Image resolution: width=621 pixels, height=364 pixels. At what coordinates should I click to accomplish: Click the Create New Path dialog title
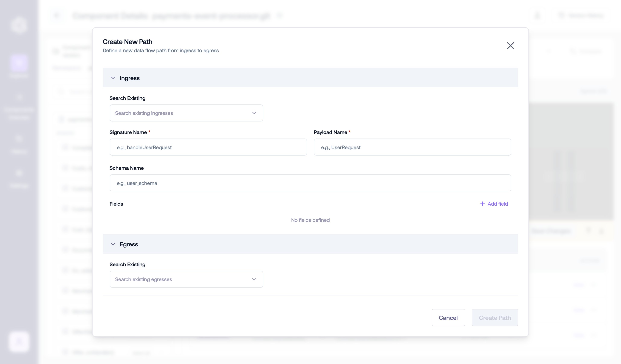tap(127, 42)
